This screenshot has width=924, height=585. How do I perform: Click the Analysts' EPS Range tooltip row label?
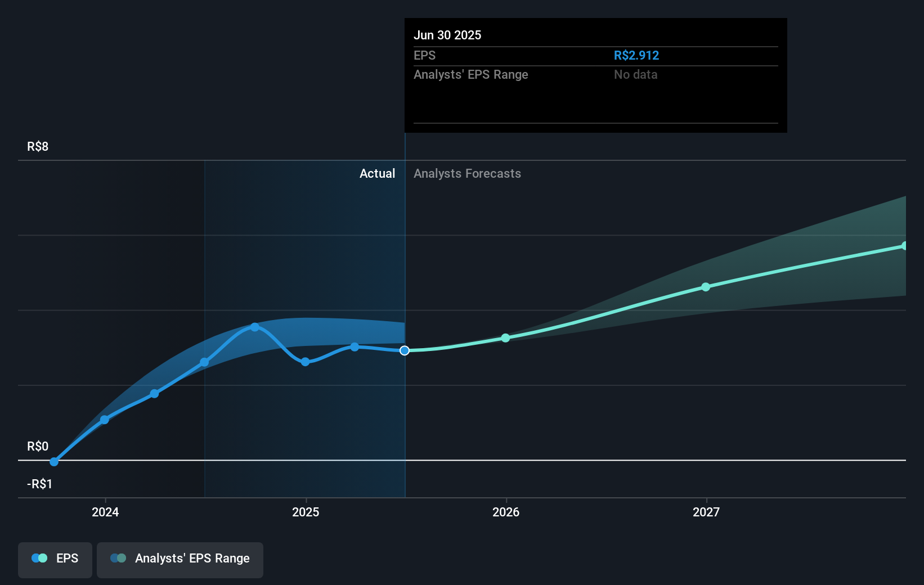471,74
